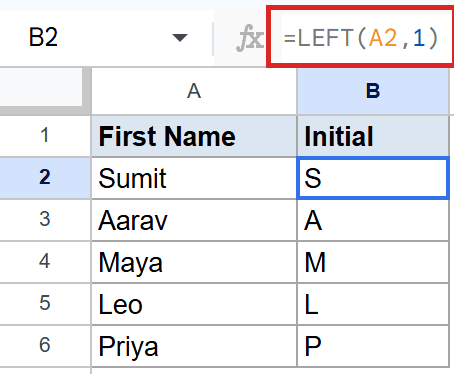Click the cell containing 'Maya'
This screenshot has height=374, width=454.
coord(194,262)
